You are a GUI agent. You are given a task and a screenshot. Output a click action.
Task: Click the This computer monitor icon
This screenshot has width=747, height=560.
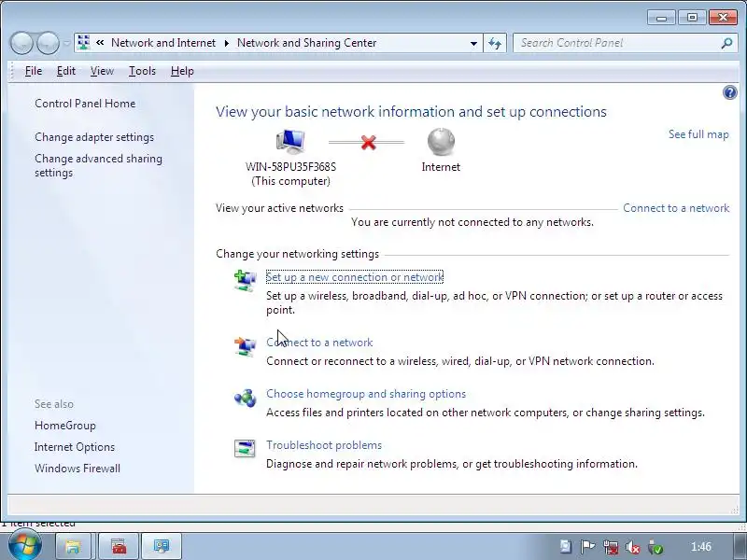tap(290, 142)
